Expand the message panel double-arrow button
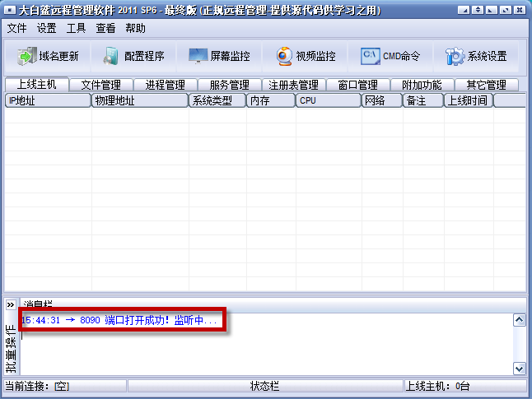This screenshot has width=532, height=399. click(11, 304)
